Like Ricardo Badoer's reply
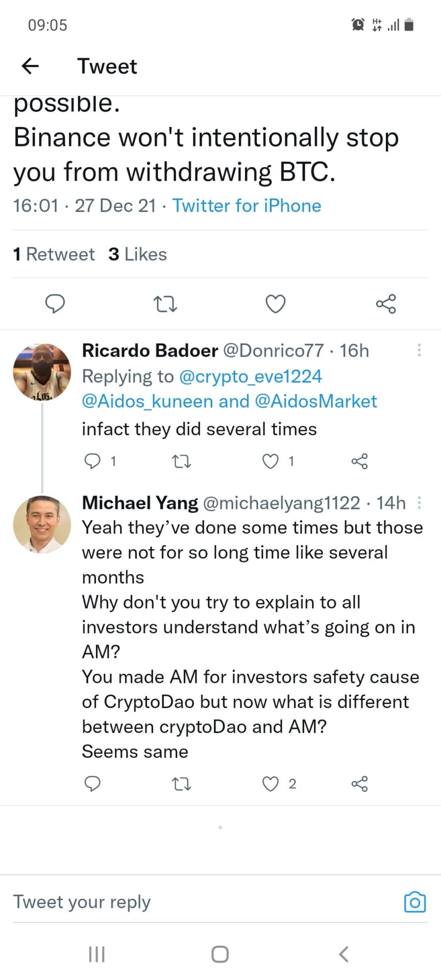441x980 pixels. [271, 461]
